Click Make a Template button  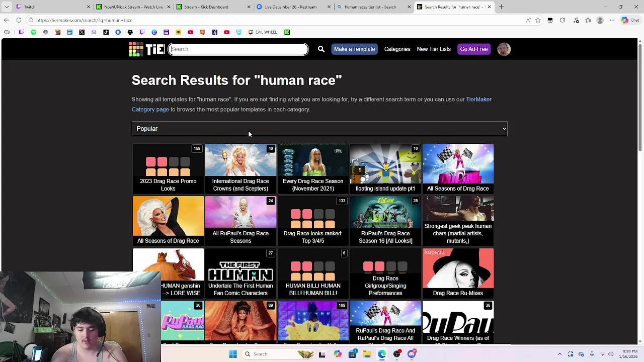click(354, 49)
